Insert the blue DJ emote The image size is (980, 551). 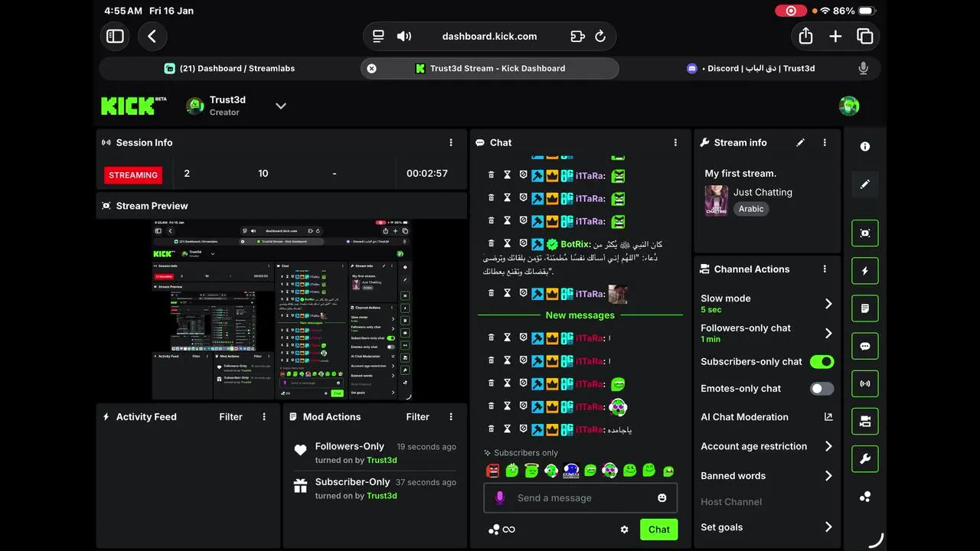(x=570, y=470)
